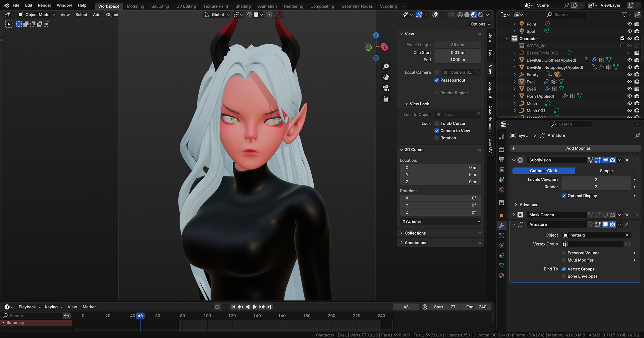Open the Object Constraints properties tab
The image size is (644, 338).
coord(502,256)
